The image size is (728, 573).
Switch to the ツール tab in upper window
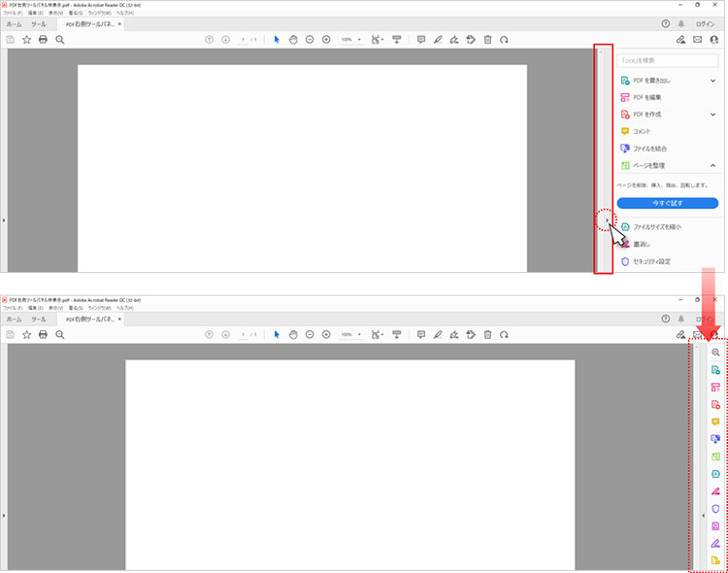(38, 23)
